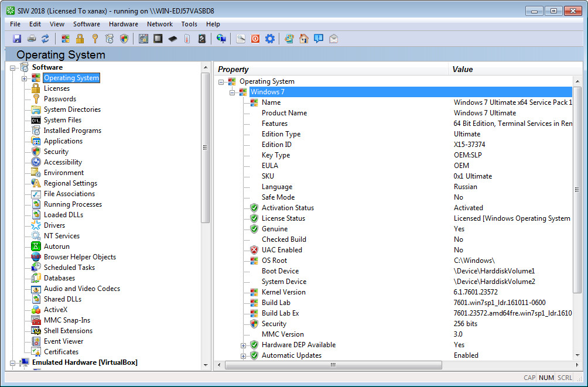Click the Installed Programs toolbar icon
The width and height of the screenshot is (588, 387).
[x=110, y=39]
